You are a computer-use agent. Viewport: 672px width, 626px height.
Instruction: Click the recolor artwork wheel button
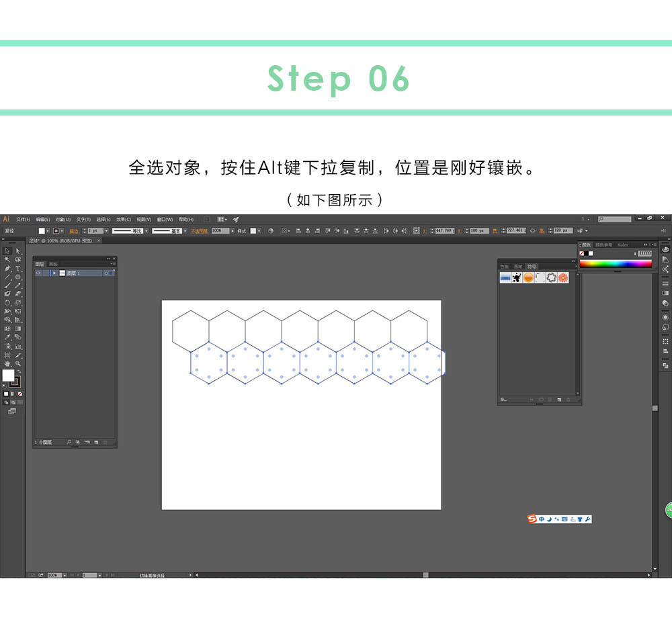coord(270,230)
